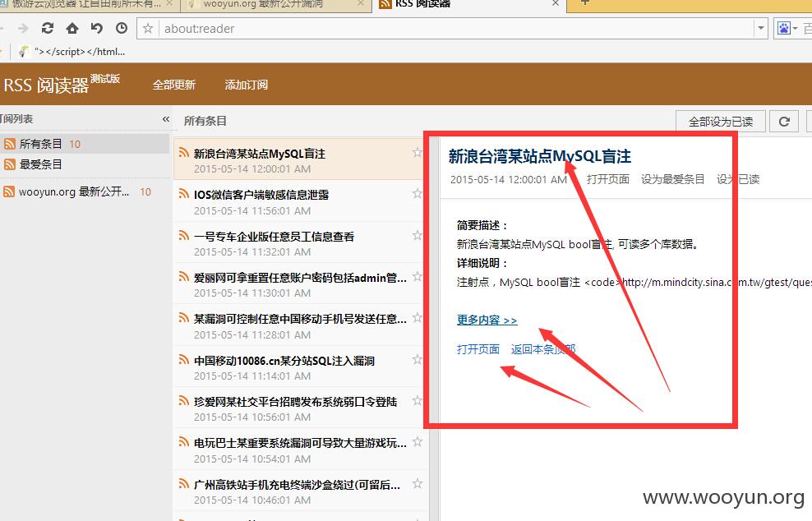Click RSS icon of 一号专车企业版 item
The image size is (812, 521).
pyautogui.click(x=184, y=235)
